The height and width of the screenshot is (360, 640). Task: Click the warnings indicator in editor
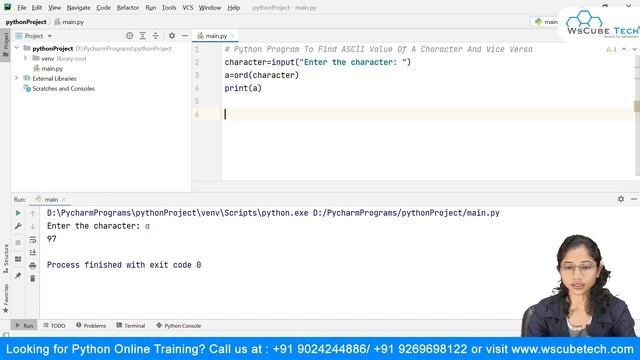pos(611,49)
